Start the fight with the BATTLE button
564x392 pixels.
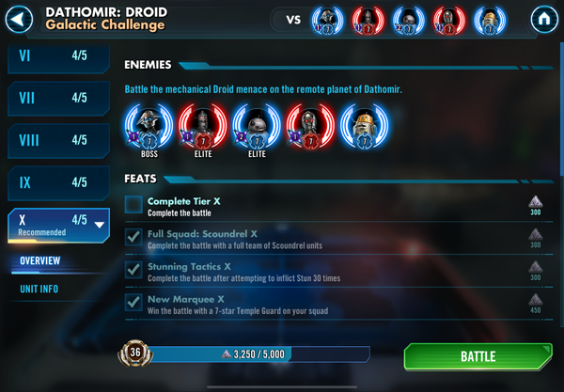pos(478,356)
